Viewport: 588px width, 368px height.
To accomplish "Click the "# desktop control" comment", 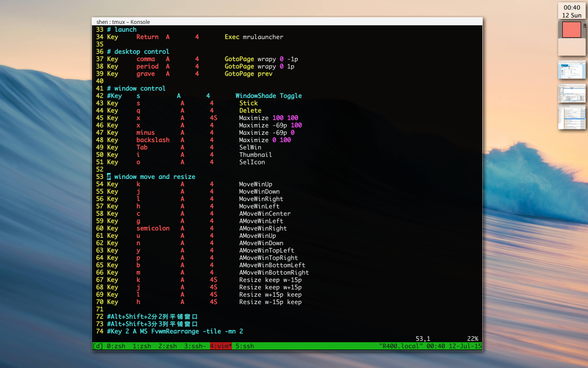I will pyautogui.click(x=138, y=52).
